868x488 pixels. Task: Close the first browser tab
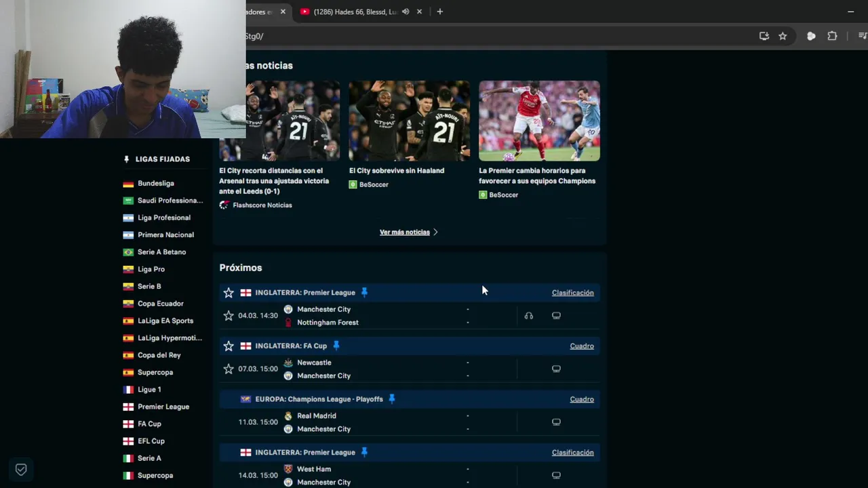(283, 12)
